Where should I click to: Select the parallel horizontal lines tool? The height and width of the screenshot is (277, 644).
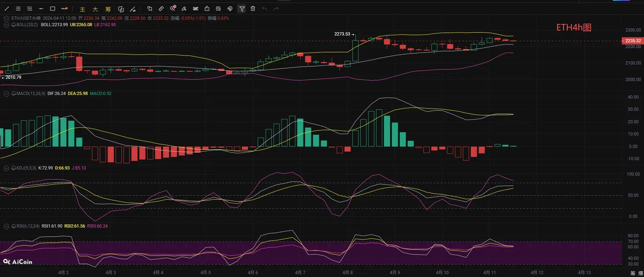[x=30, y=9]
